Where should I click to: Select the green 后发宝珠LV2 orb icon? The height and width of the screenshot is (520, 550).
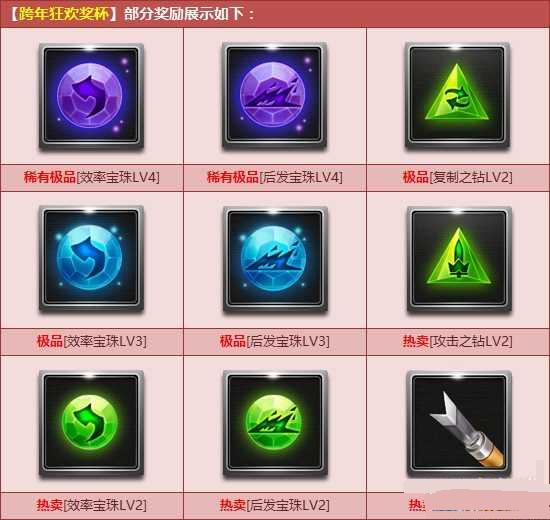[275, 424]
